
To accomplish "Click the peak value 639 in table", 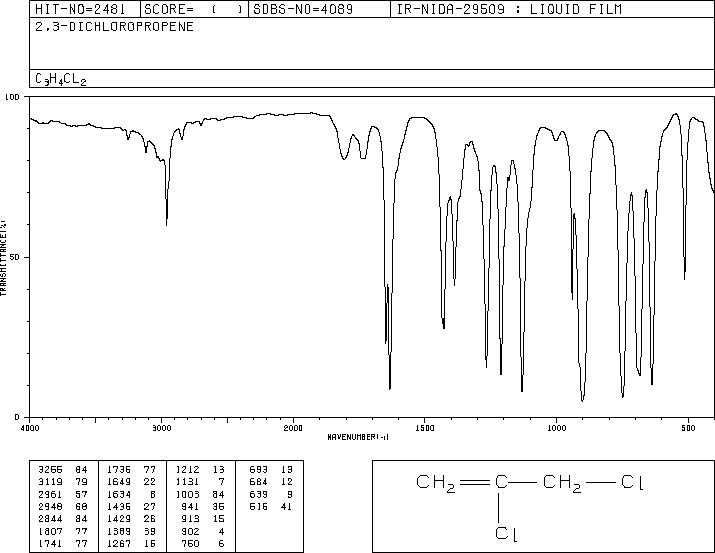I will point(259,494).
